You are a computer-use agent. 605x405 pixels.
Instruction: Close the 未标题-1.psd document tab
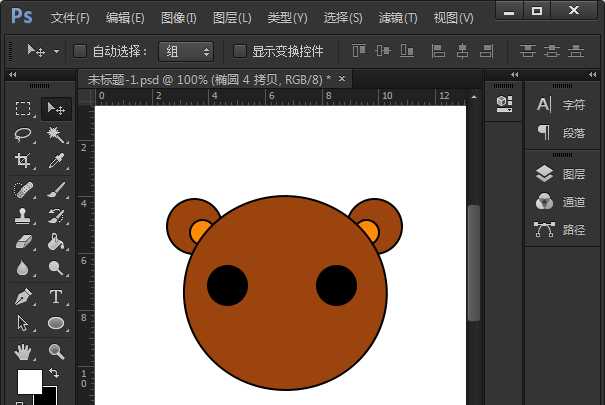tap(341, 78)
